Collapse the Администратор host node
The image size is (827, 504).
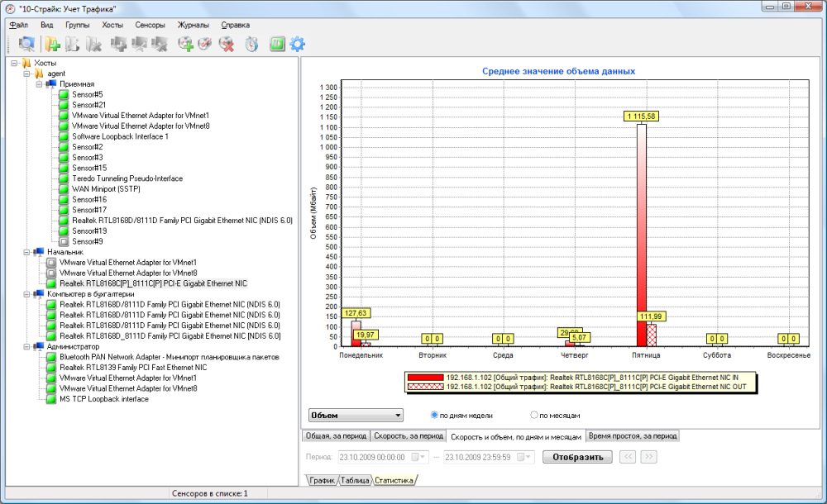tap(27, 347)
